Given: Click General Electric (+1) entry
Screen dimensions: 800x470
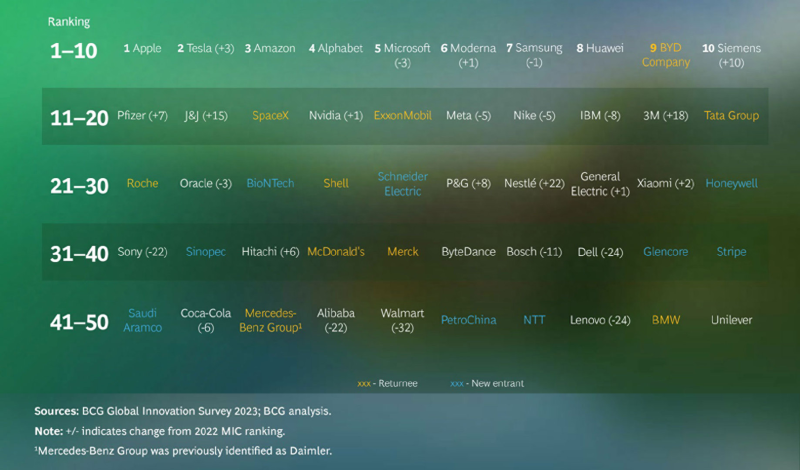Looking at the screenshot, I should coord(600,184).
